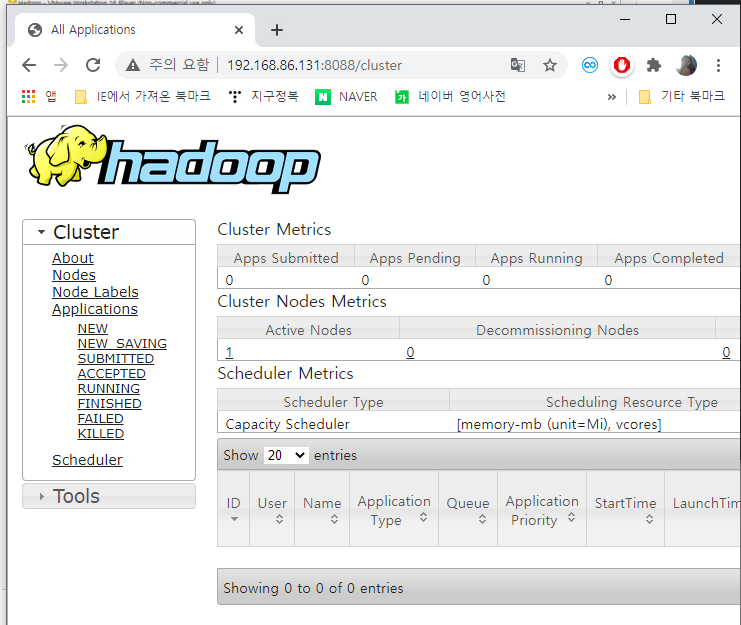Filter applications by FAILED state
741x625 pixels.
[101, 419]
